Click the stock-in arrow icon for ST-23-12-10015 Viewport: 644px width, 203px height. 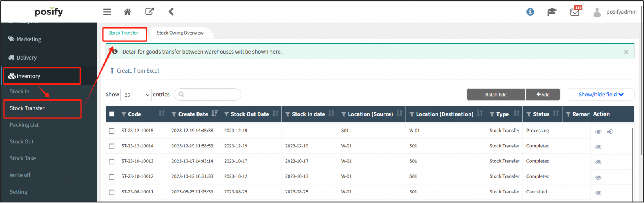(x=609, y=132)
